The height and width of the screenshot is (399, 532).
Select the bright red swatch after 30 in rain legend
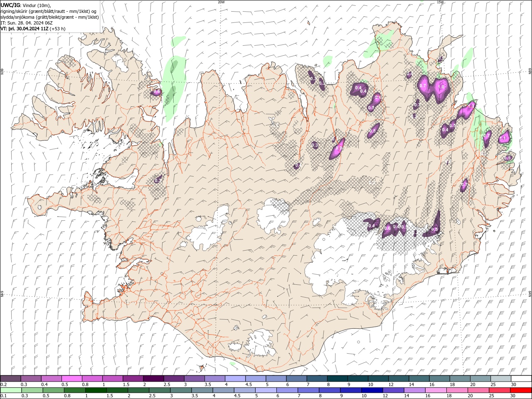(x=521, y=390)
